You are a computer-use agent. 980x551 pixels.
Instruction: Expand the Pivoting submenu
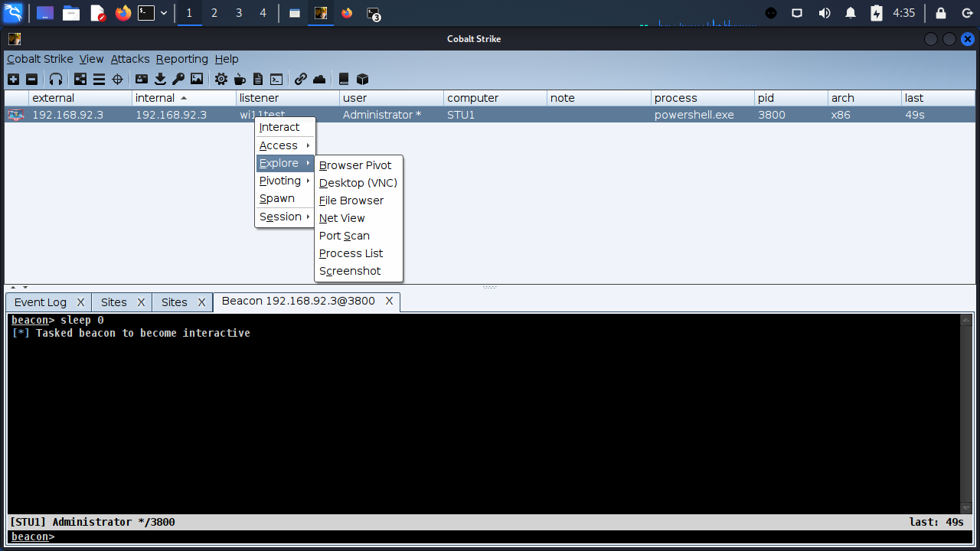[285, 181]
